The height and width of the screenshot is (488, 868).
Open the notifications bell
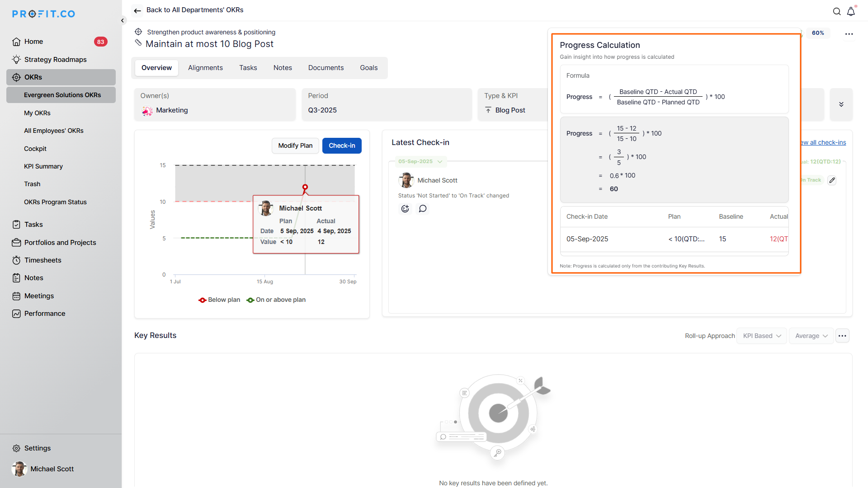pyautogui.click(x=851, y=12)
